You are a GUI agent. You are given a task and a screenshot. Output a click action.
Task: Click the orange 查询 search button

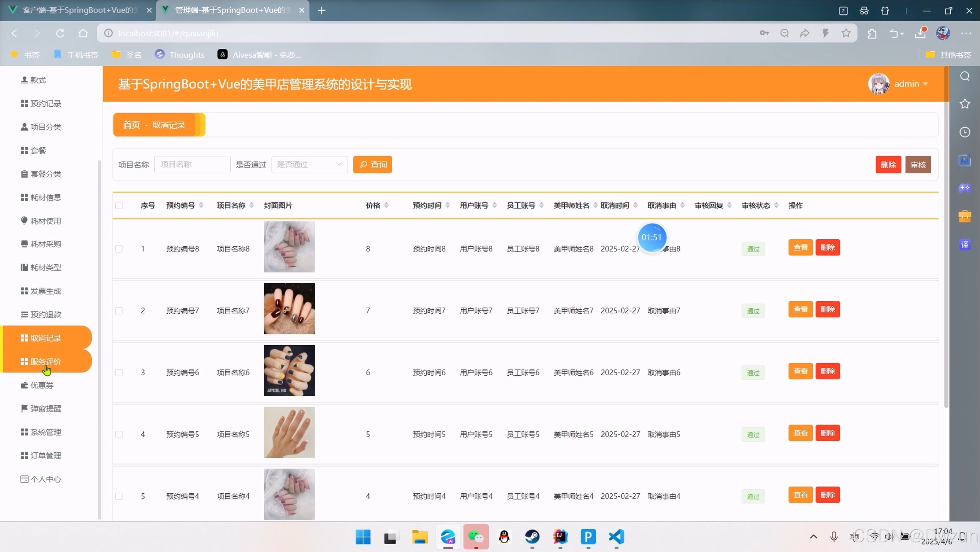[372, 165]
